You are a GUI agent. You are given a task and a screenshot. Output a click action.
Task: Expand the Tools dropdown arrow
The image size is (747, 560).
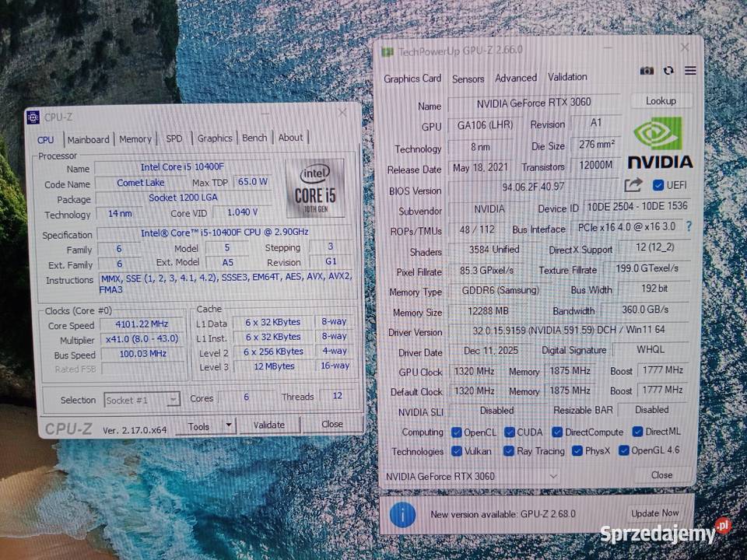pos(226,426)
